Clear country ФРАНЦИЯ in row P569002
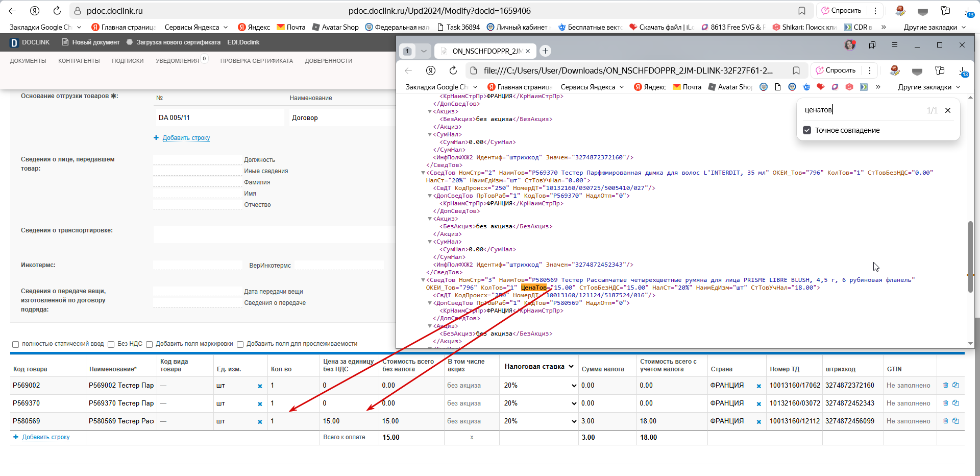Image resolution: width=980 pixels, height=476 pixels. coord(758,386)
